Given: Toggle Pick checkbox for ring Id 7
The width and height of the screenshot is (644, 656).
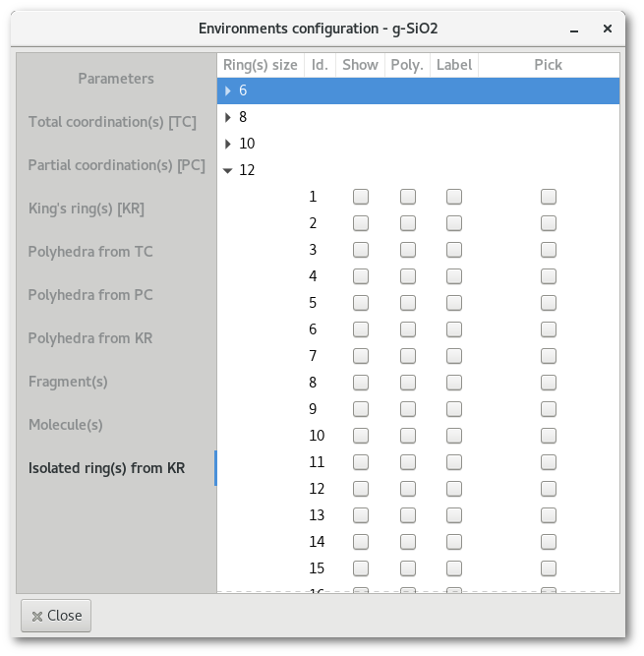Looking at the screenshot, I should click(x=549, y=356).
